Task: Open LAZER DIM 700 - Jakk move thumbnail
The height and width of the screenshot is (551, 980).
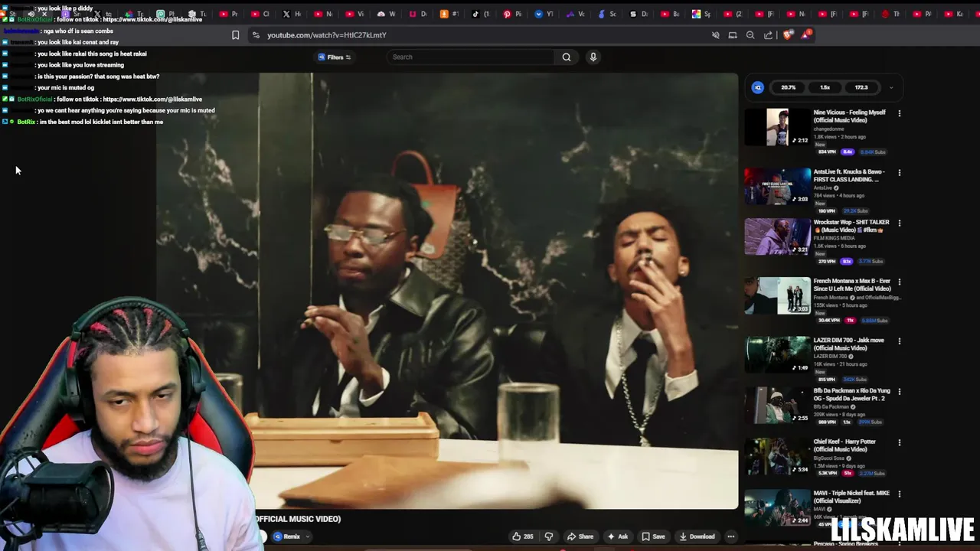Action: 777,354
